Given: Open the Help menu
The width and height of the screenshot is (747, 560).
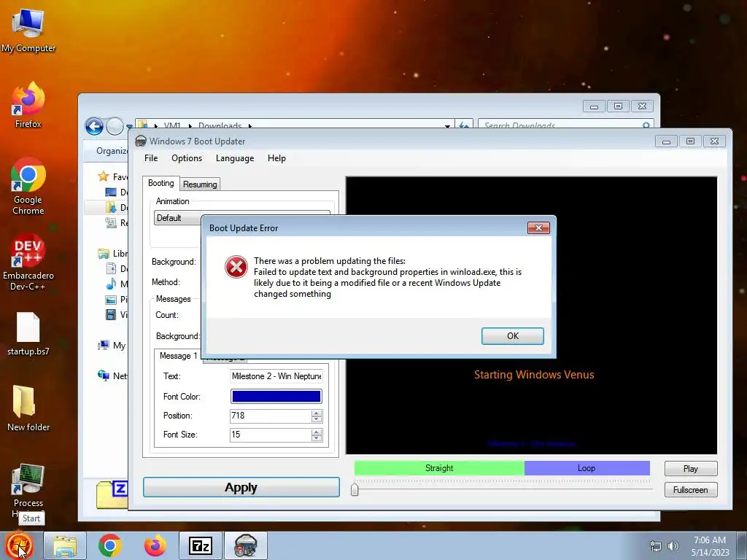Looking at the screenshot, I should 276,158.
